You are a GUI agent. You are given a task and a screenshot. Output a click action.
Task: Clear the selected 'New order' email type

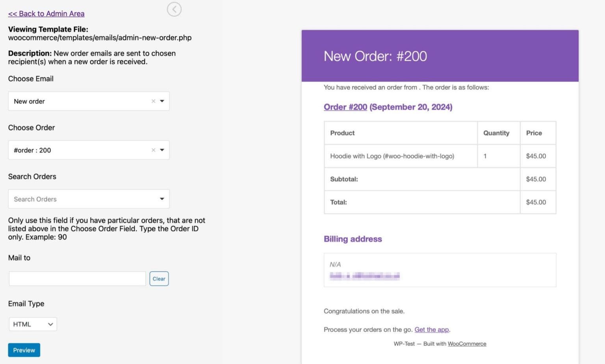click(x=153, y=101)
